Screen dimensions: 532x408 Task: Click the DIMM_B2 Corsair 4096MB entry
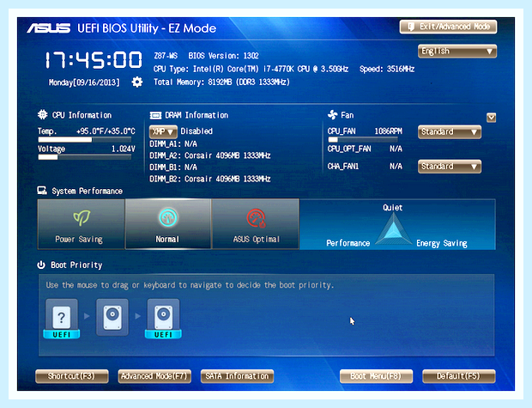[x=210, y=179]
